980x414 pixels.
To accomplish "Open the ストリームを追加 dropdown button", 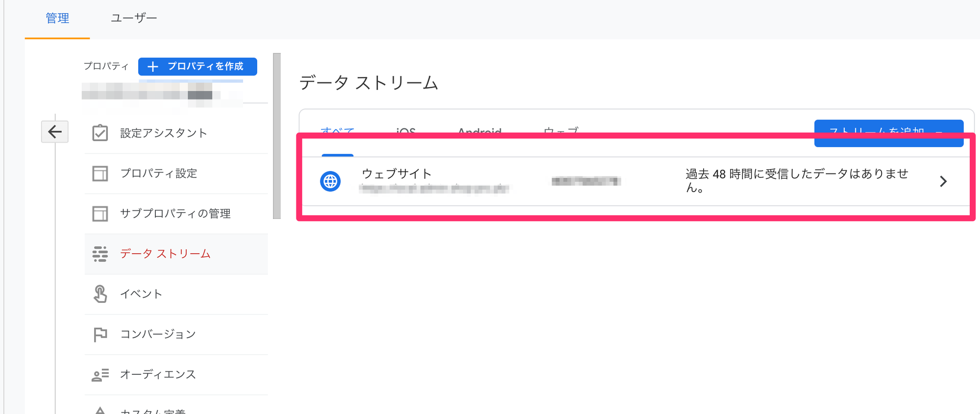I will tap(888, 131).
